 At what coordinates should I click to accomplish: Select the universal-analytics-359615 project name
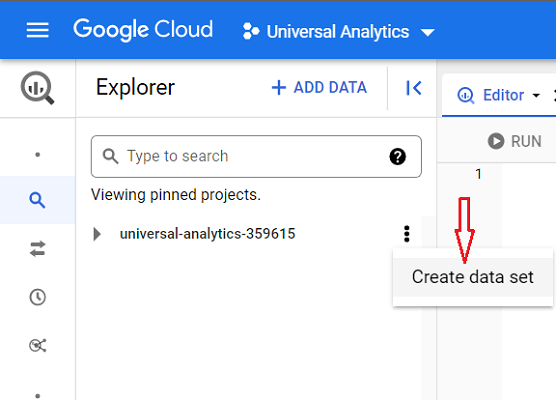click(x=207, y=234)
